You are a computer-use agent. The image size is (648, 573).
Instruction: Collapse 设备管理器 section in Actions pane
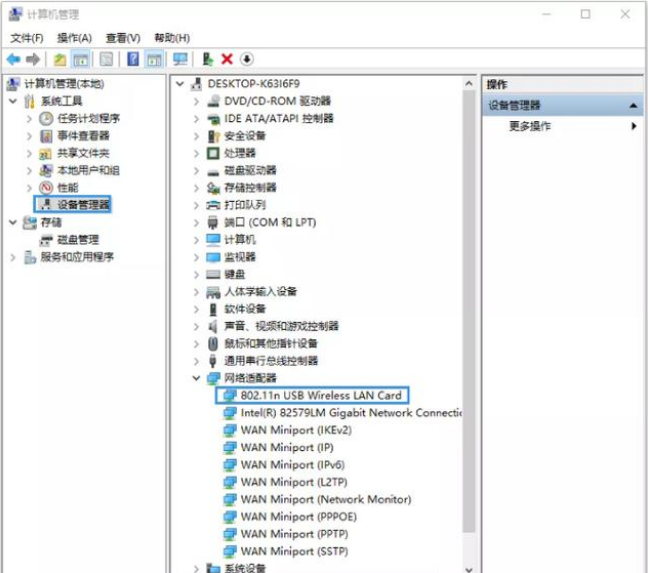(633, 106)
